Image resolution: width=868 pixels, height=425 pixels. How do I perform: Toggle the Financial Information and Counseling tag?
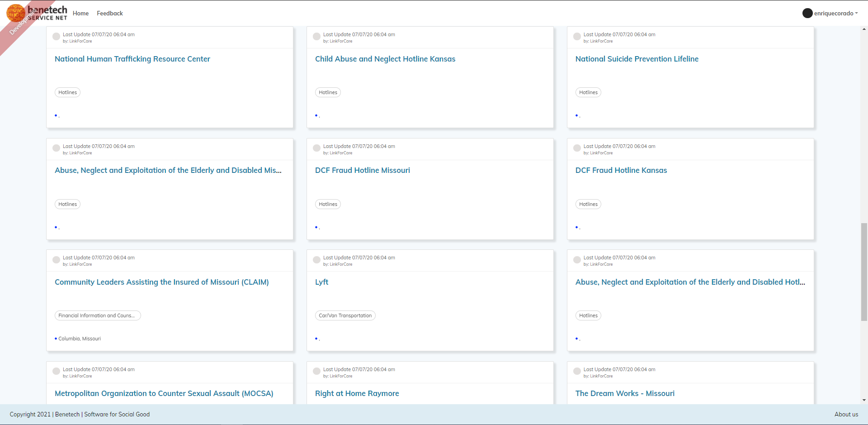point(98,315)
